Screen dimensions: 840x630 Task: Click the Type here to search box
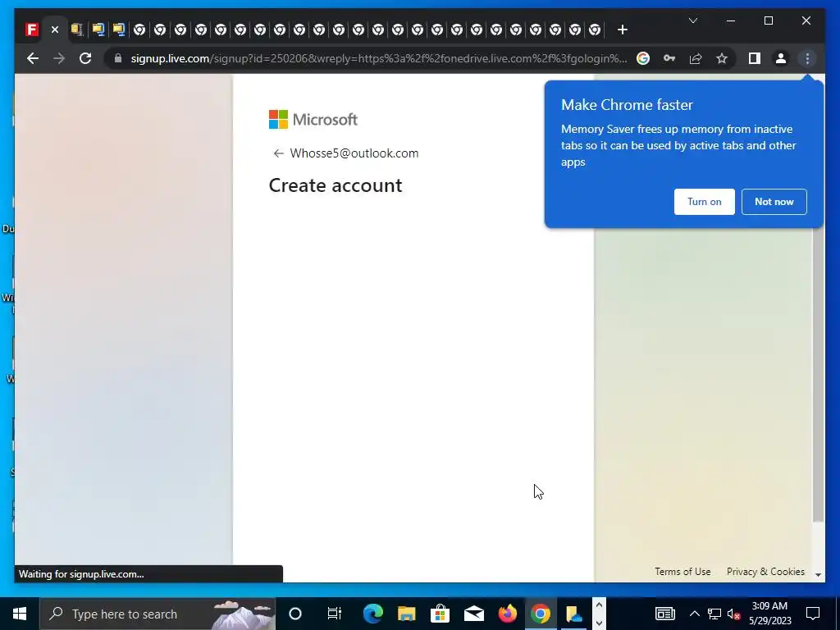click(x=157, y=614)
